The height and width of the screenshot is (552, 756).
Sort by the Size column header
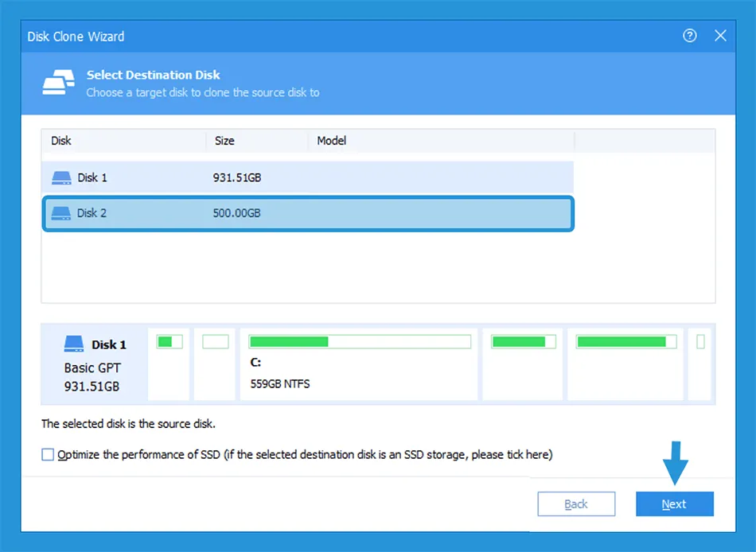(257, 141)
